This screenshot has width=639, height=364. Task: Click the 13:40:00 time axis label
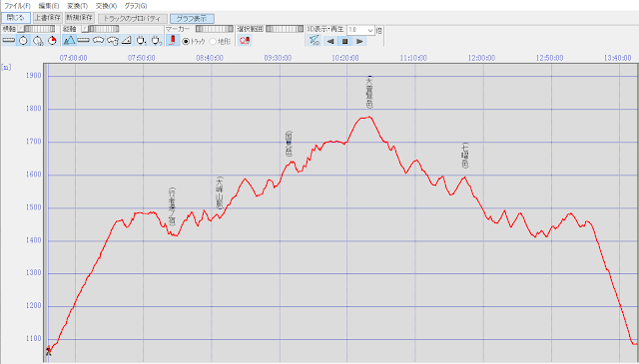617,58
